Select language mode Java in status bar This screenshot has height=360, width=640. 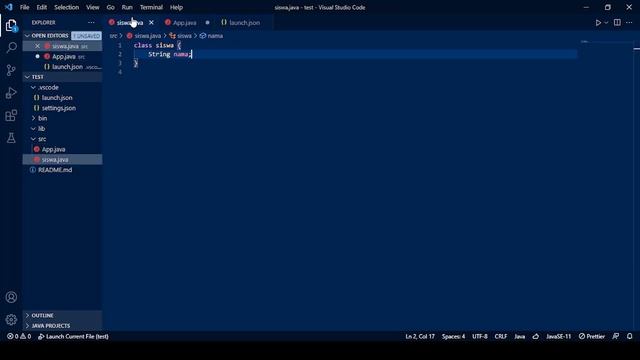(x=520, y=336)
